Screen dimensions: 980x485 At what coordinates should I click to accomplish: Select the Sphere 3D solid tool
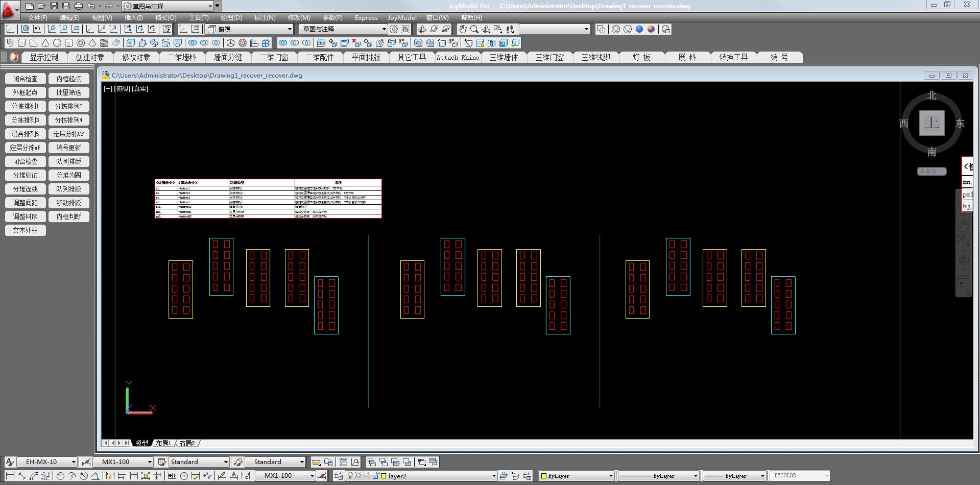[57, 43]
